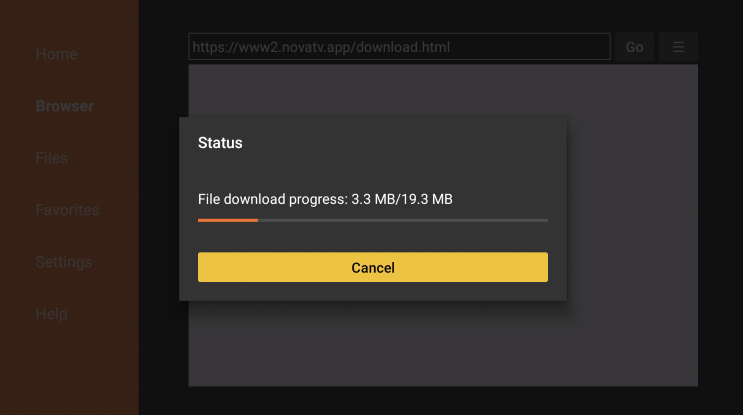Click the download.html part of the URL
This screenshot has width=743, height=415.
click(x=403, y=47)
